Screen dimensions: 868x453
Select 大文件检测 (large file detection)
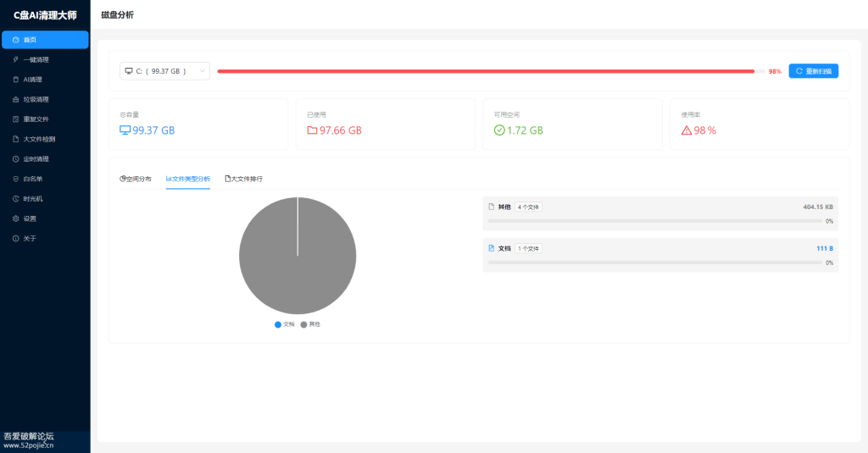pyautogui.click(x=38, y=139)
